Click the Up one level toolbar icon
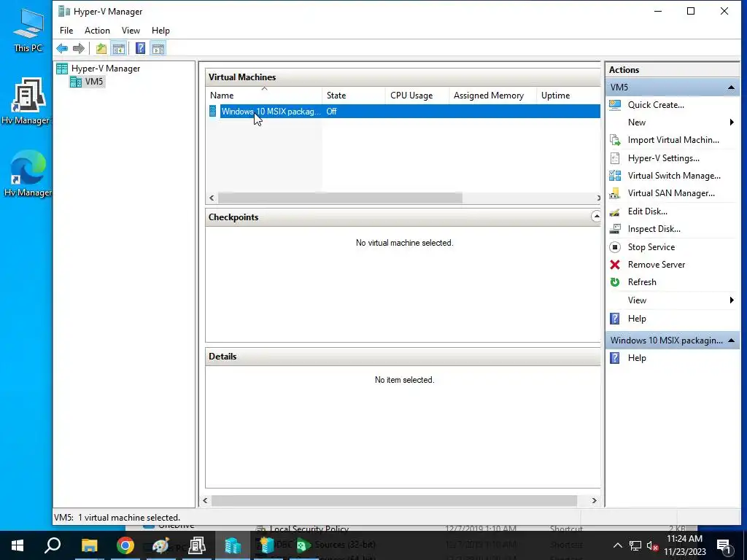 pyautogui.click(x=101, y=48)
